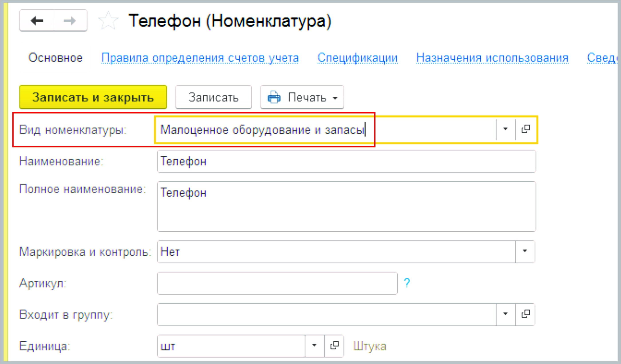This screenshot has width=621, height=364.
Task: Click the Штука unit label
Action: click(x=370, y=346)
